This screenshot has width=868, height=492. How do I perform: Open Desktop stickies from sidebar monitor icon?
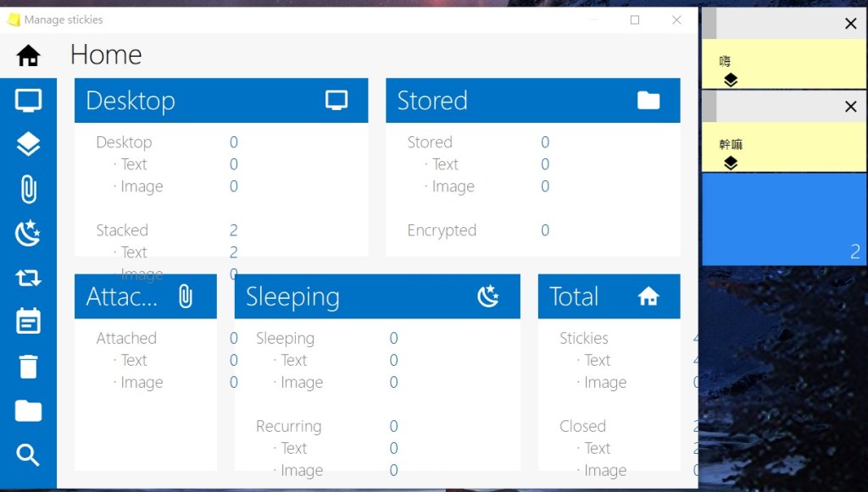coord(28,101)
